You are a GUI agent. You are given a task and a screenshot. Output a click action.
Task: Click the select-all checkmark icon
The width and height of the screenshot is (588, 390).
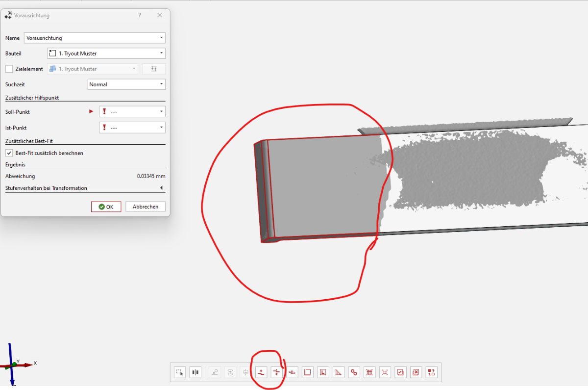[400, 372]
